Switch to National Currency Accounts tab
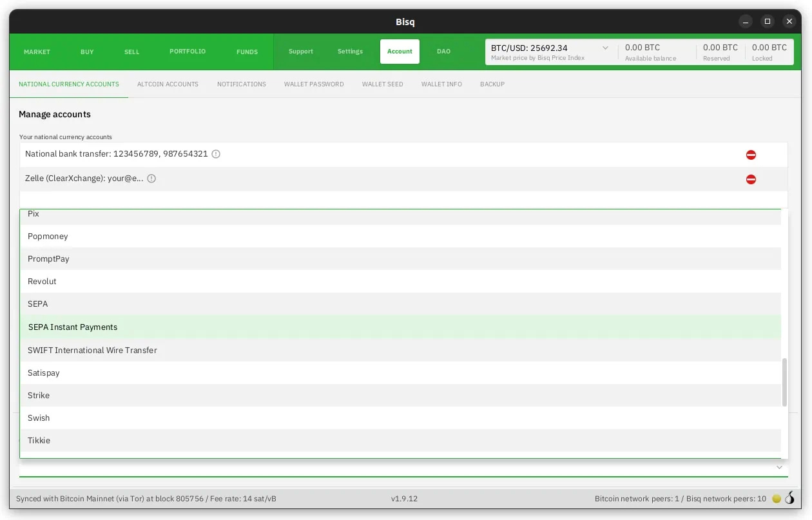Image resolution: width=812 pixels, height=520 pixels. 69,84
